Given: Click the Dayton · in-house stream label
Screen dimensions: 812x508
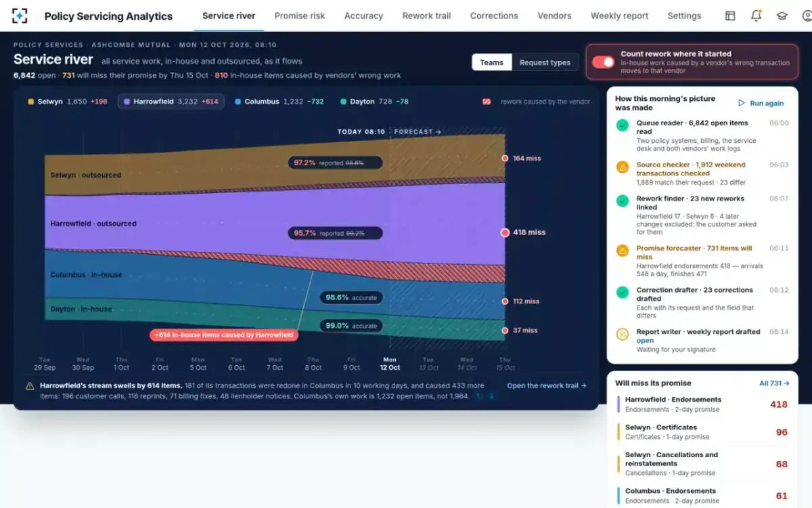Looking at the screenshot, I should click(x=81, y=310).
